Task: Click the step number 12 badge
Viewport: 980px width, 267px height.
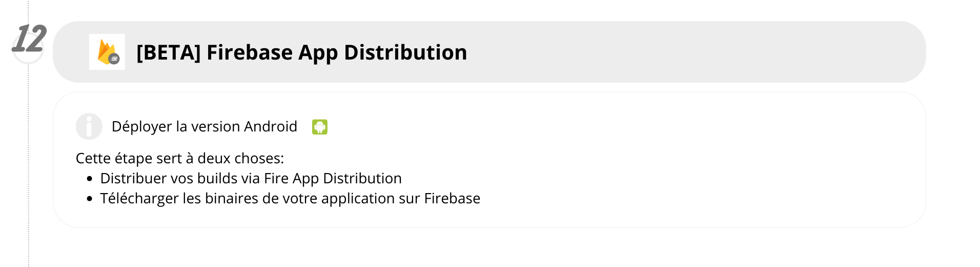Action: pyautogui.click(x=29, y=40)
